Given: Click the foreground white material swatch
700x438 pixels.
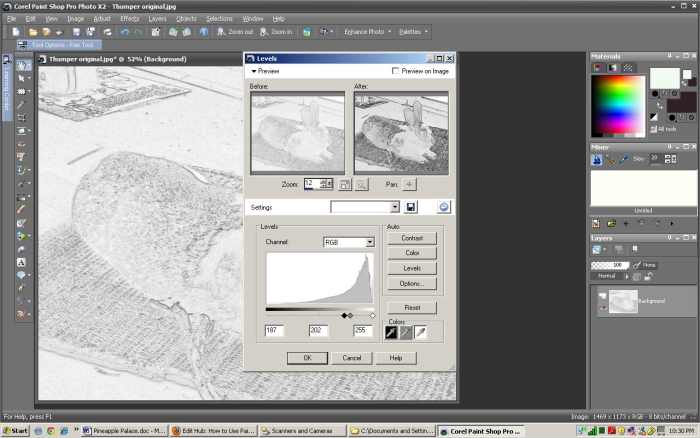Looking at the screenshot, I should click(665, 79).
